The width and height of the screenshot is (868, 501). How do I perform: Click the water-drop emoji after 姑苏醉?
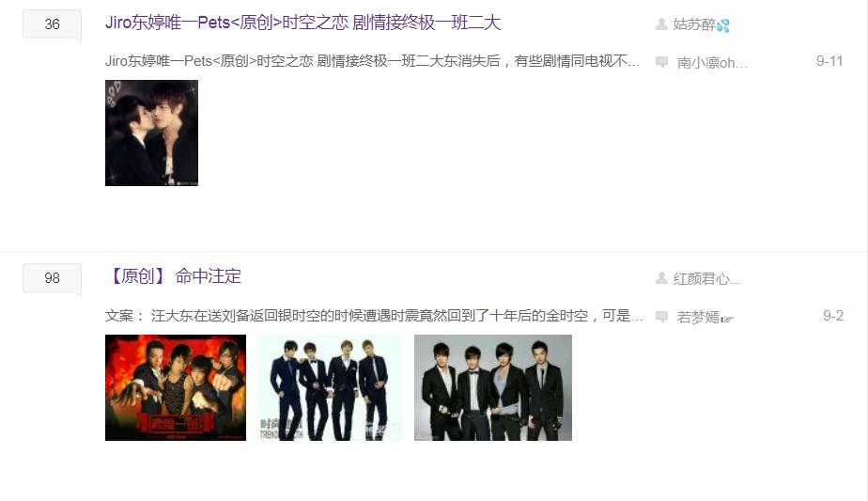coord(723,25)
